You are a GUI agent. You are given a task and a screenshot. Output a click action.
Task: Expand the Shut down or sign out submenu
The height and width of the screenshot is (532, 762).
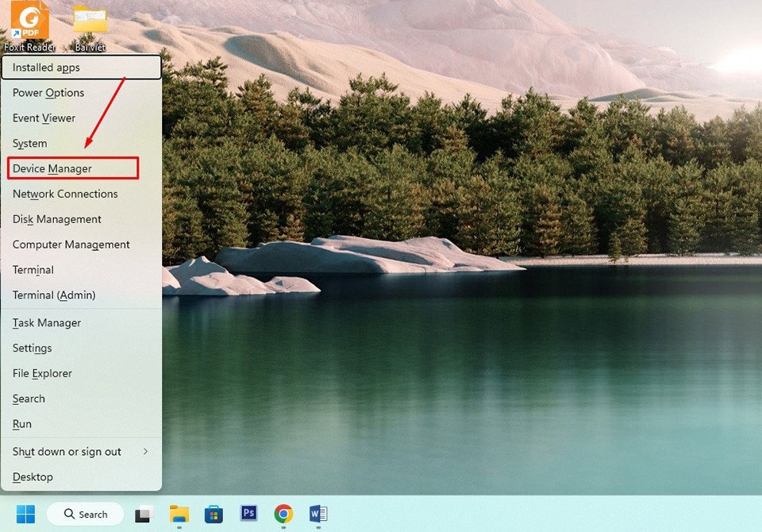point(67,451)
